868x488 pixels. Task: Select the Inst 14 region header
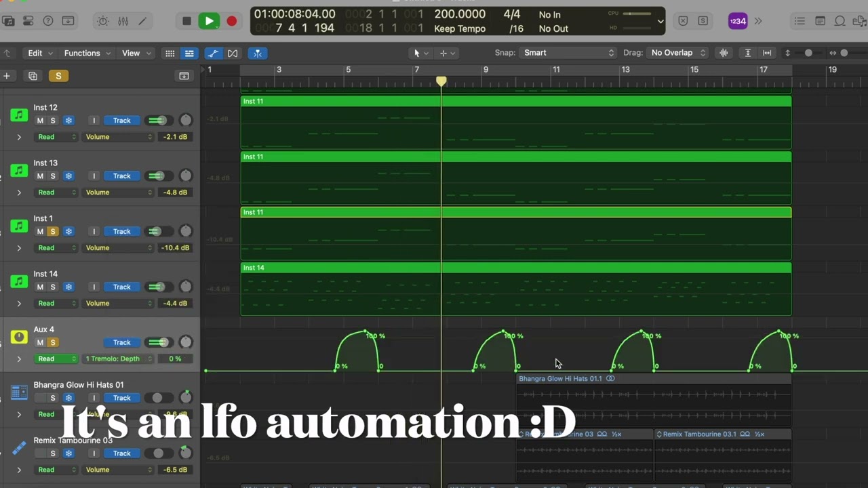[516, 268]
